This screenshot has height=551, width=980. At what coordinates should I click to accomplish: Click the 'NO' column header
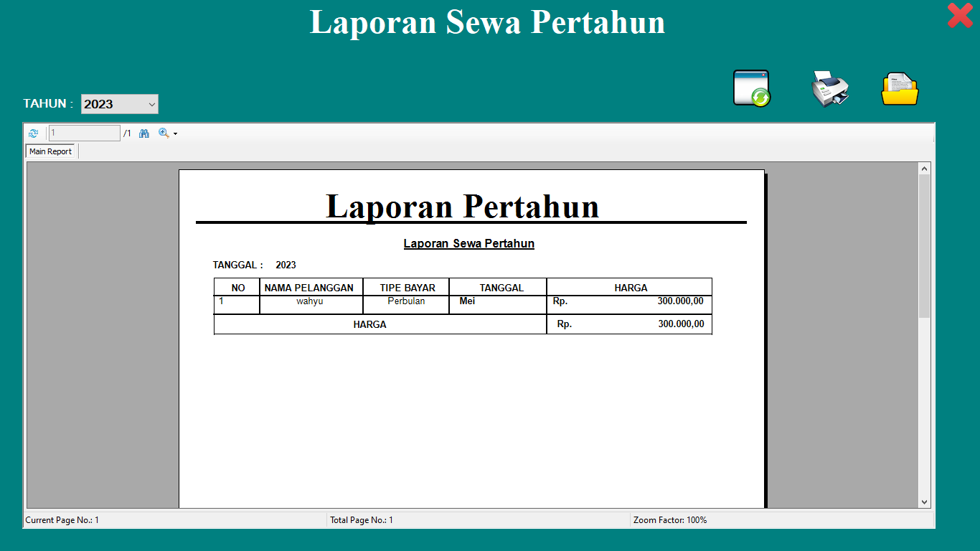(238, 288)
